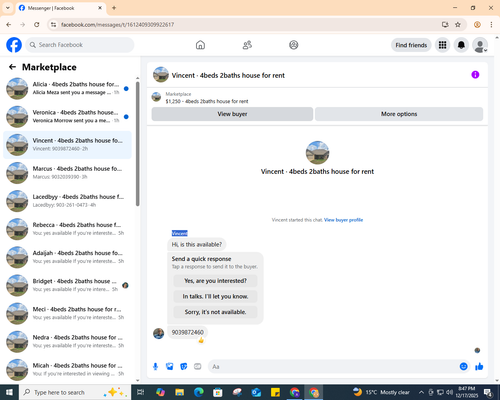Bookmark this page with star icon
This screenshot has width=500, height=400.
pyautogui.click(x=458, y=25)
